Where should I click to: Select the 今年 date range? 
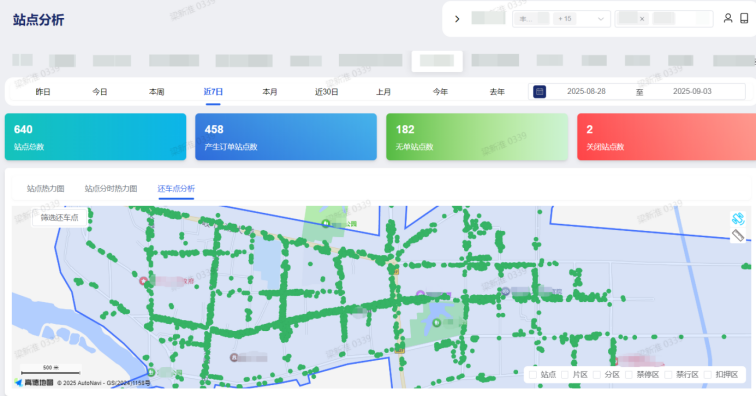point(440,92)
